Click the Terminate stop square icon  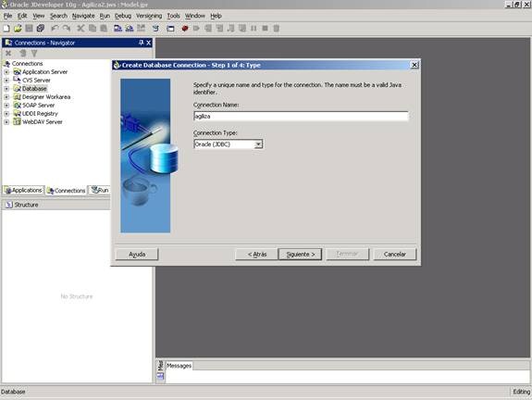click(x=265, y=28)
